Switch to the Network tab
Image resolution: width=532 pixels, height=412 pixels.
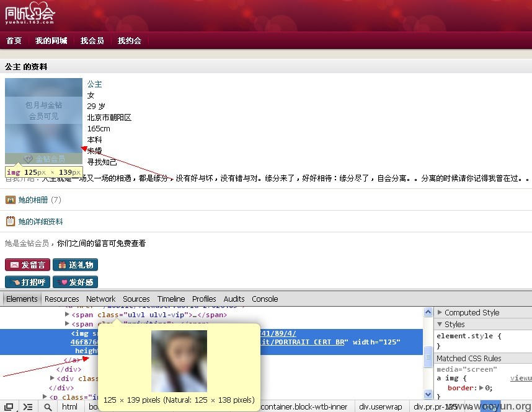tap(101, 299)
